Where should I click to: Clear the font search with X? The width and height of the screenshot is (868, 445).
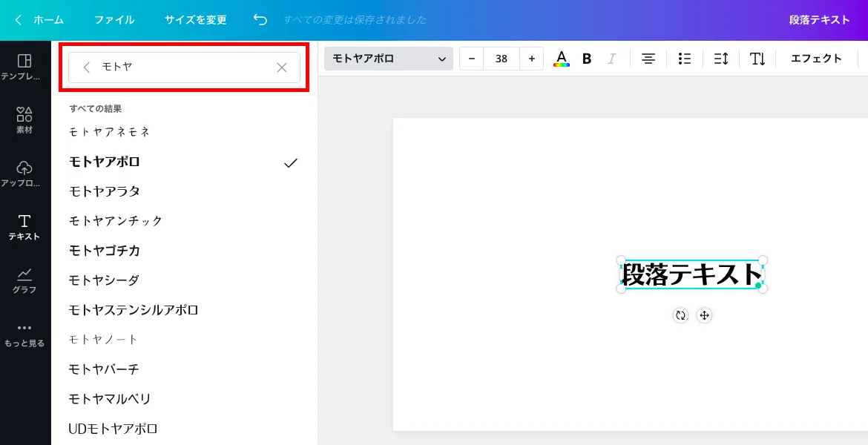click(282, 67)
